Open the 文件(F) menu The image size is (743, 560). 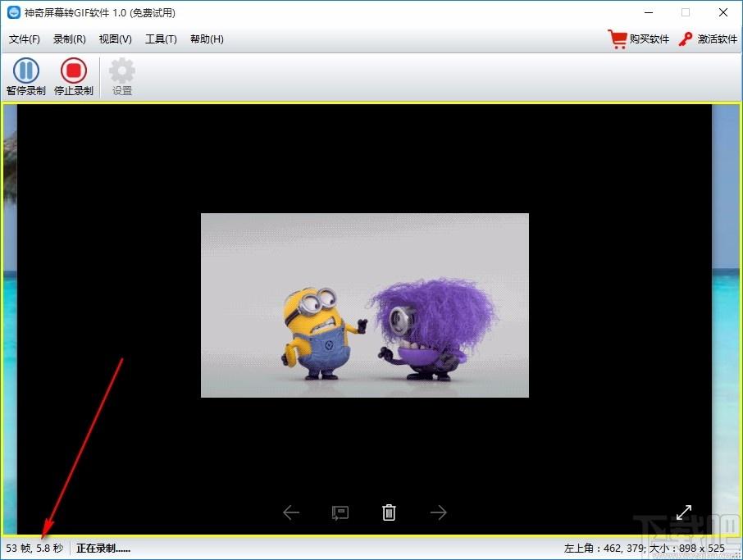24,39
